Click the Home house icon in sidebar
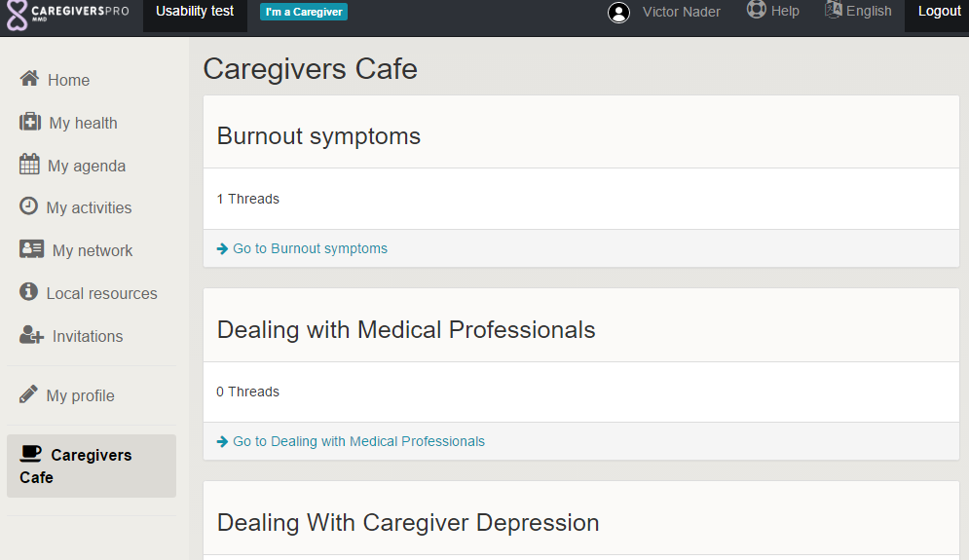This screenshot has height=560, width=969. coord(29,79)
